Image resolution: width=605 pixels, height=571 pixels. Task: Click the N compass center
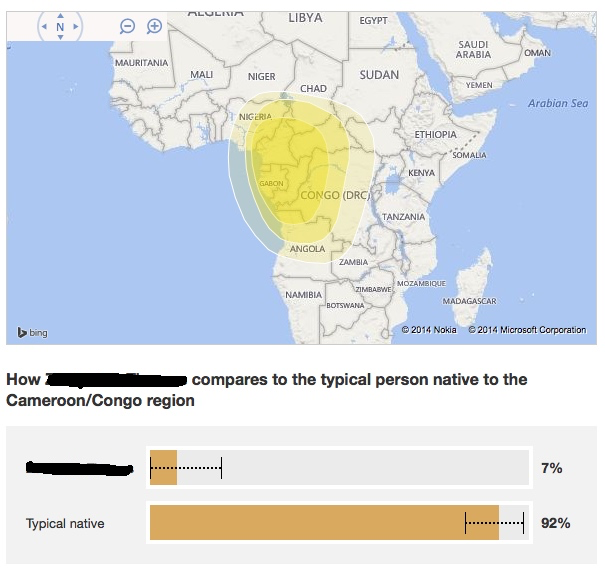60,27
